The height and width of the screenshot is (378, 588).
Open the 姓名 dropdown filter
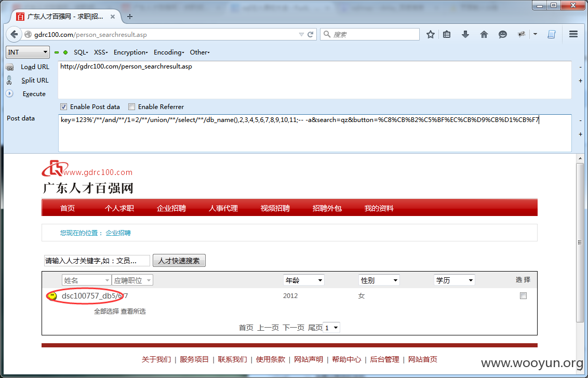(x=86, y=280)
